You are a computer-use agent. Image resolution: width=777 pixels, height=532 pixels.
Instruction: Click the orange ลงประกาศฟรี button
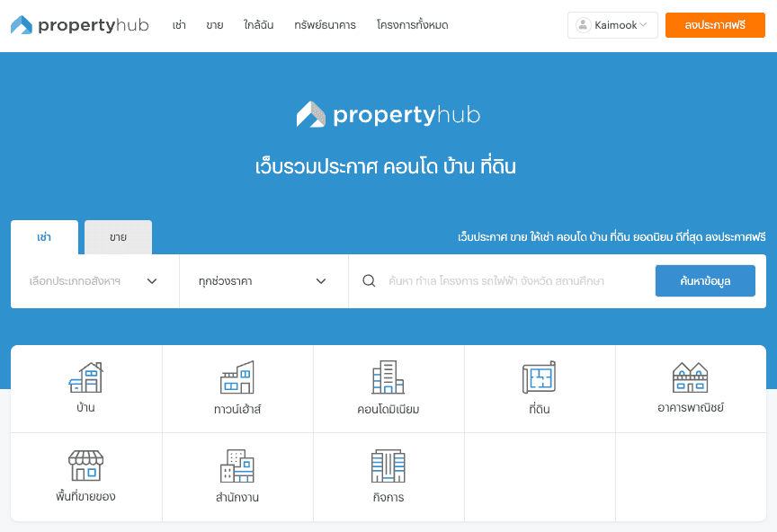(x=715, y=25)
